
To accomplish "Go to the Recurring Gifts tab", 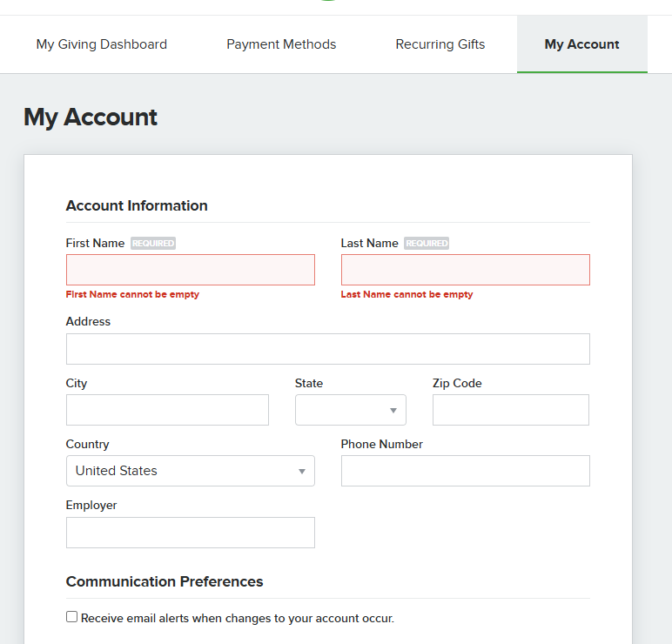I will [440, 44].
